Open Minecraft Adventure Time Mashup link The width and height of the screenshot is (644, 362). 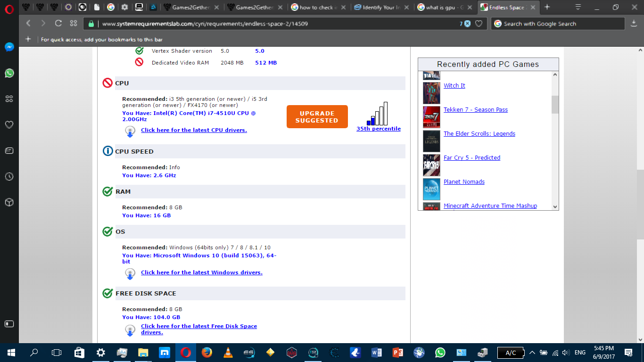(x=490, y=206)
